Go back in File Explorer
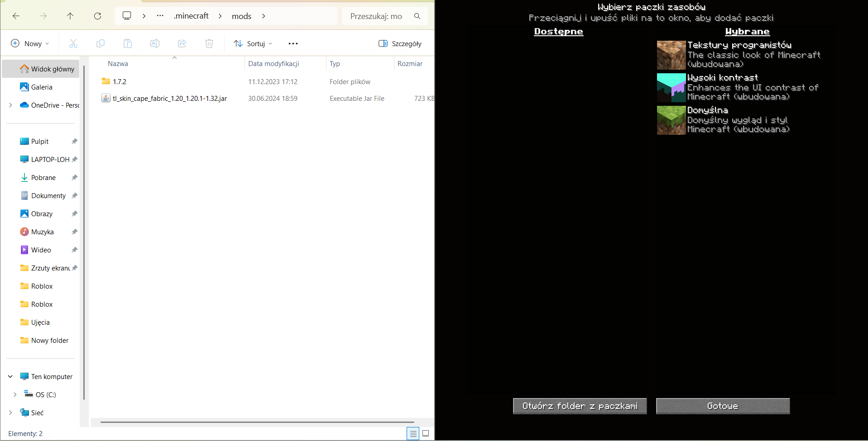868x441 pixels. (16, 16)
